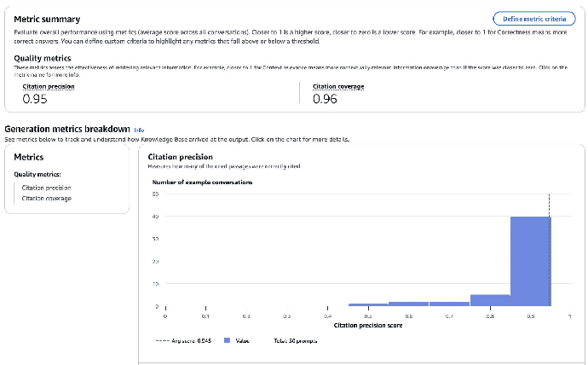This screenshot has height=365, width=588.
Task: Click the Total 50 prompts legend text
Action: point(293,340)
